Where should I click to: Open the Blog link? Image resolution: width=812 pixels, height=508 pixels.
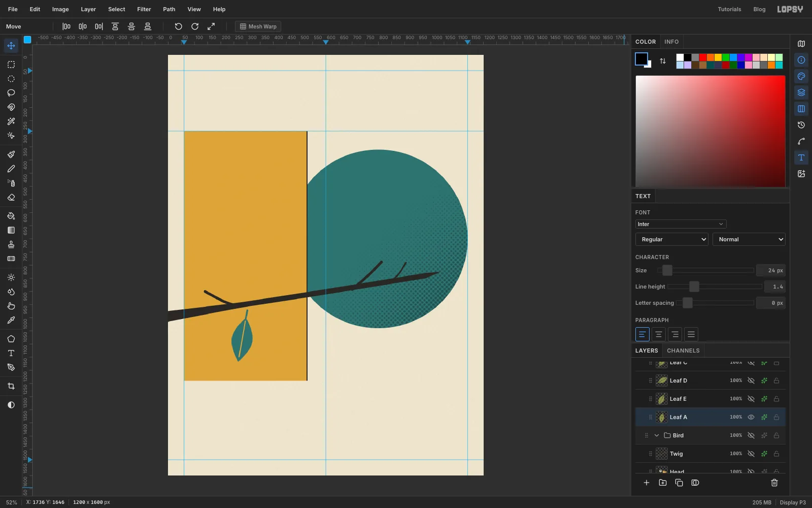pyautogui.click(x=759, y=9)
